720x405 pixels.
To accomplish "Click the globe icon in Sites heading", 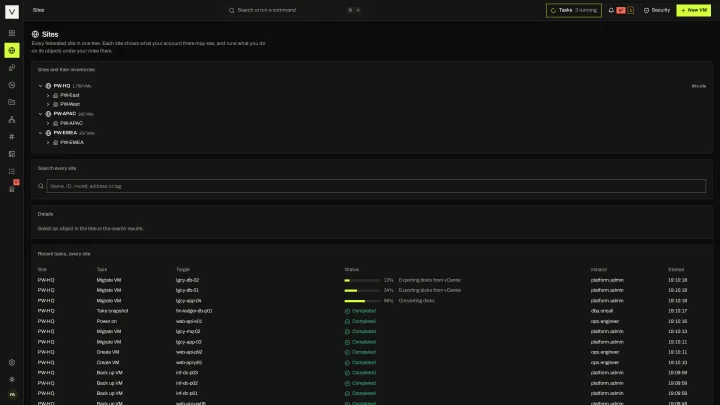I will pyautogui.click(x=35, y=34).
